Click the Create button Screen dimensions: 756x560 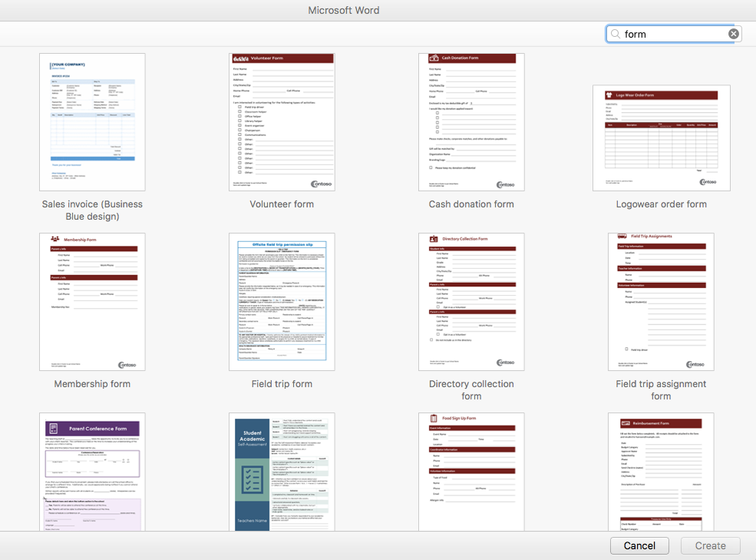710,545
